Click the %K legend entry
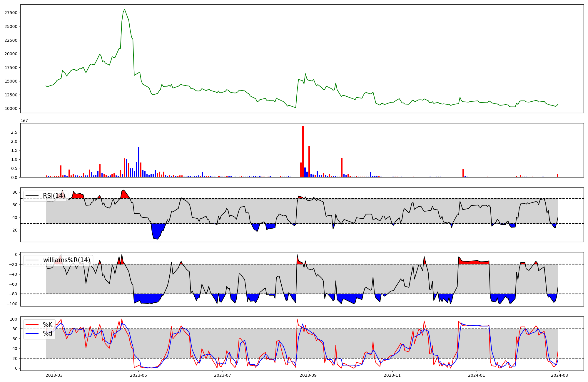Screen dimensions: 588x382 pos(48,325)
